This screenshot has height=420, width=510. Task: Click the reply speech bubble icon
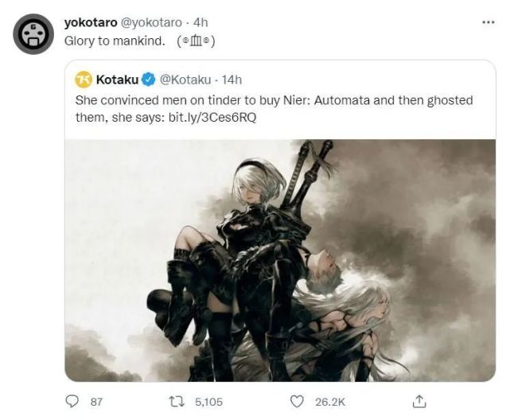pyautogui.click(x=72, y=402)
